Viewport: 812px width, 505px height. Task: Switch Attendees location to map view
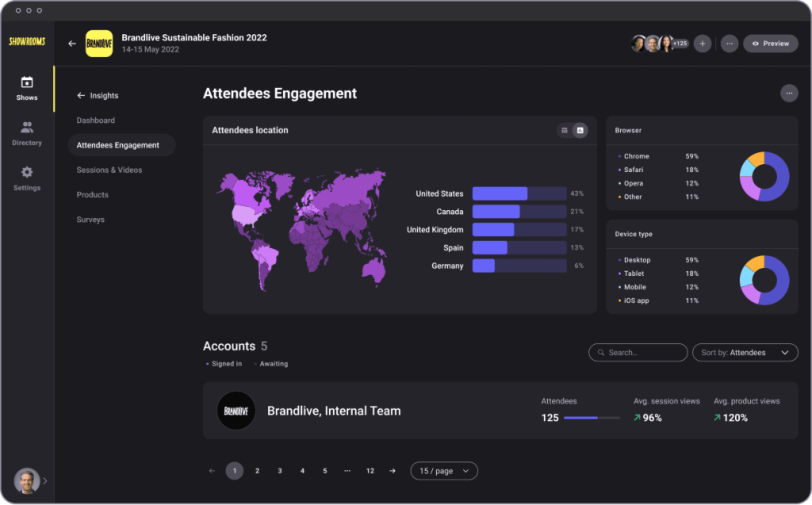pos(580,131)
